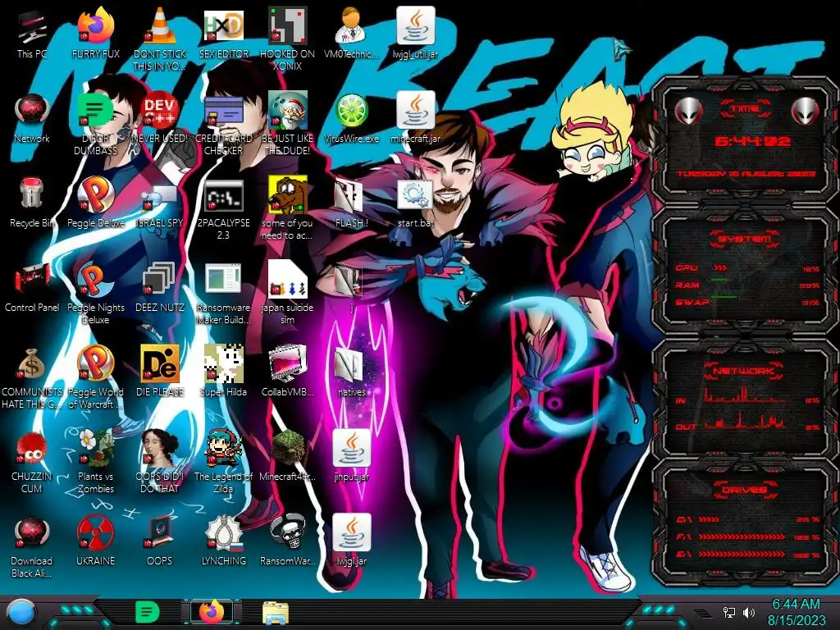This screenshot has width=840, height=630.
Task: Click the DRIVES widget header
Action: click(x=745, y=490)
